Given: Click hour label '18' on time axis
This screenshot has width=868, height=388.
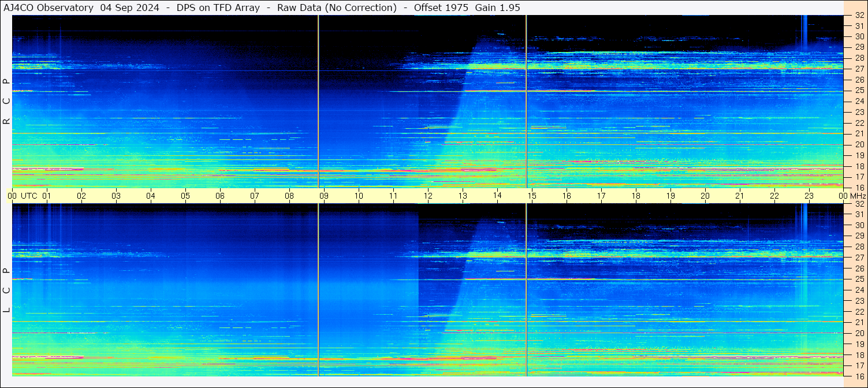Looking at the screenshot, I should coord(636,196).
